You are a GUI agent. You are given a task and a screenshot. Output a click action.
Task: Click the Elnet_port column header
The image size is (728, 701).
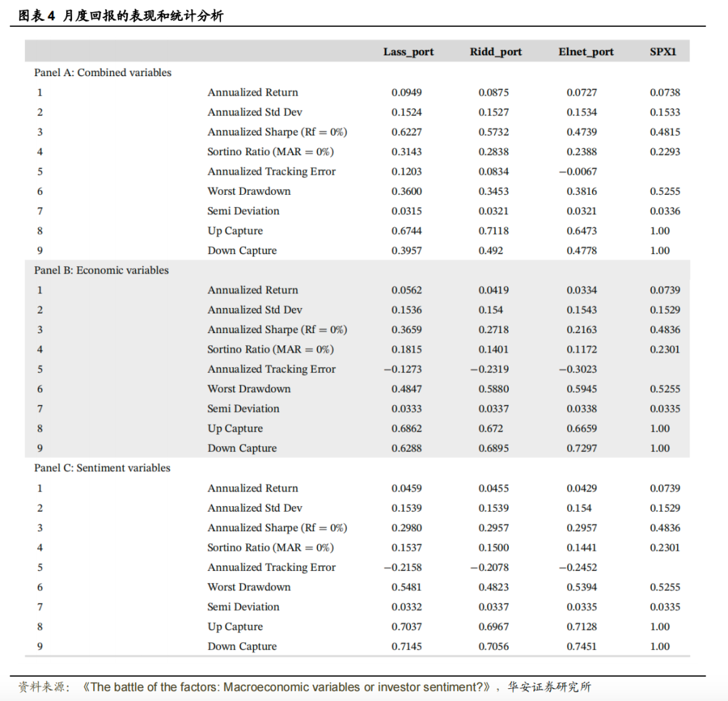pyautogui.click(x=586, y=52)
